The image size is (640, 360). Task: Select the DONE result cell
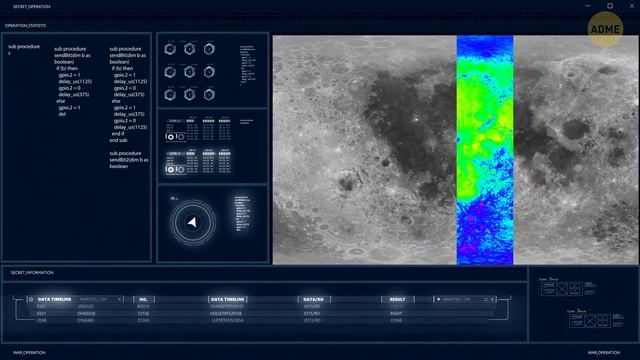click(396, 320)
